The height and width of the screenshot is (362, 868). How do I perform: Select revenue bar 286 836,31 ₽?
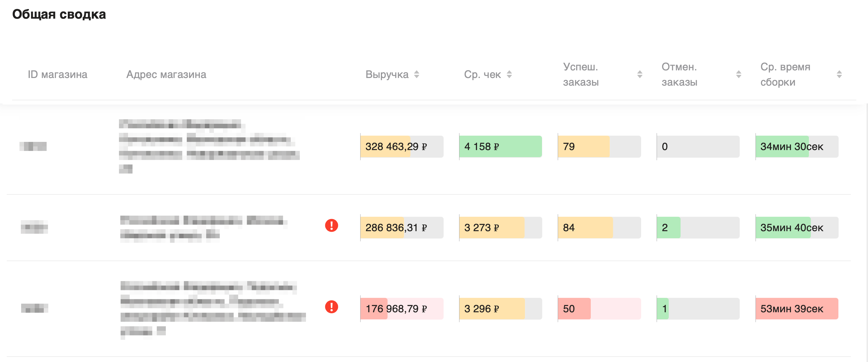[402, 227]
